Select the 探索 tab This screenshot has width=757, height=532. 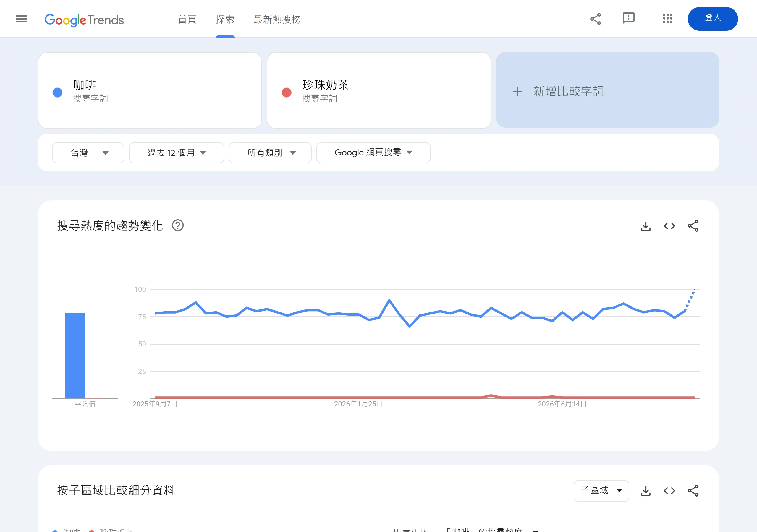(225, 20)
